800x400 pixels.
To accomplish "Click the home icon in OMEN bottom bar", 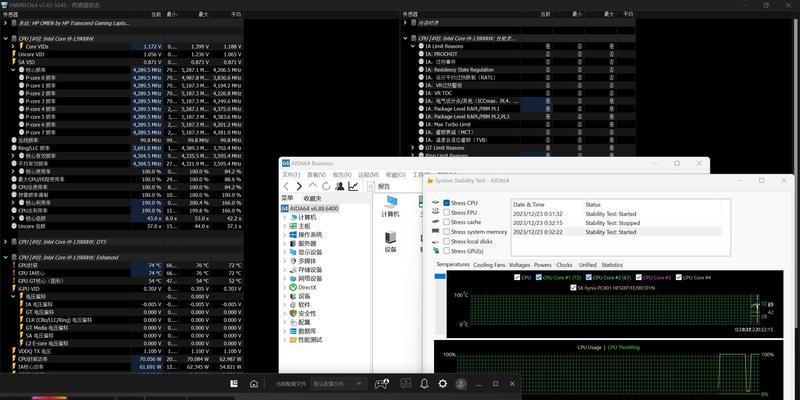I will point(254,384).
